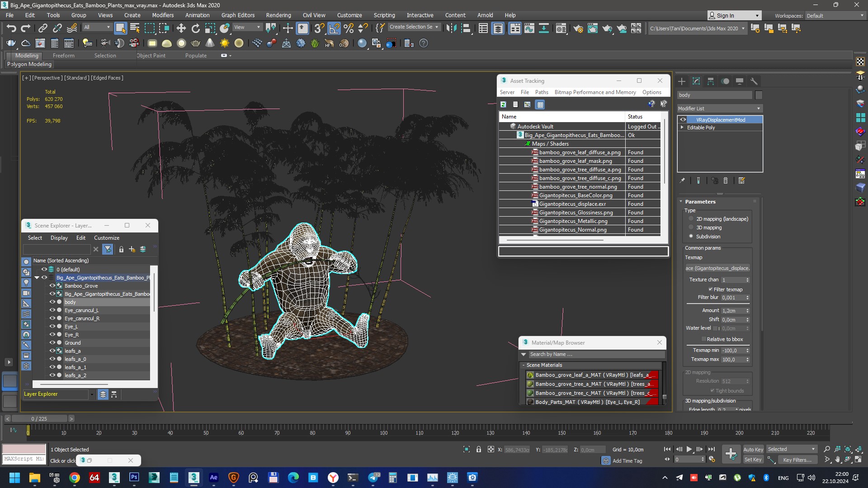Collapse Scene Materials section

pos(524,365)
